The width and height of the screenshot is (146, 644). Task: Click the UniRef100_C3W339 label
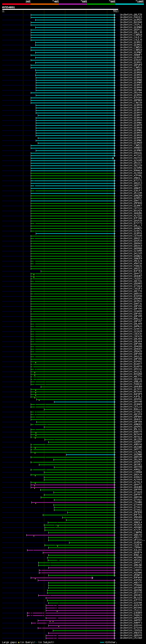pyautogui.click(x=131, y=103)
